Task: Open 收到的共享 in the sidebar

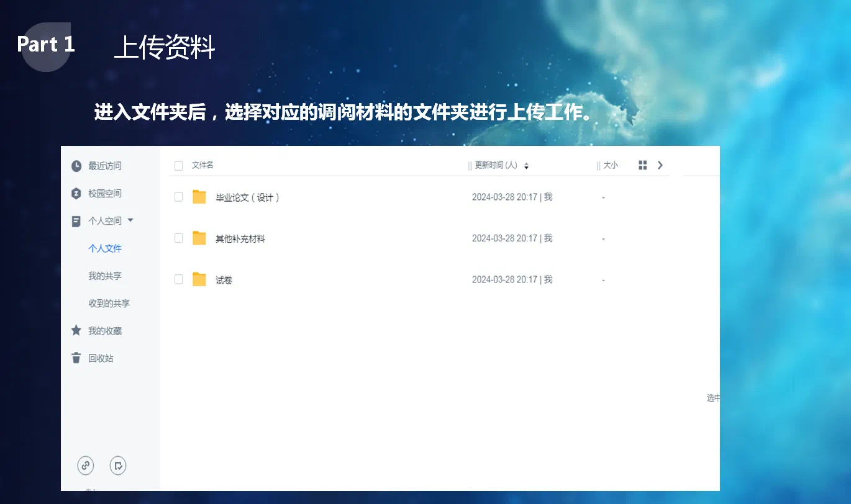Action: pyautogui.click(x=109, y=304)
